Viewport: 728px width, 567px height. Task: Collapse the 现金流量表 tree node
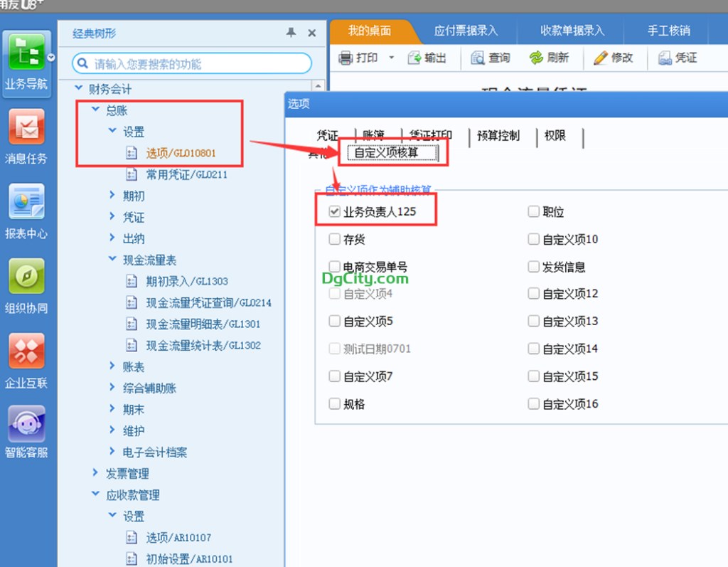click(112, 260)
